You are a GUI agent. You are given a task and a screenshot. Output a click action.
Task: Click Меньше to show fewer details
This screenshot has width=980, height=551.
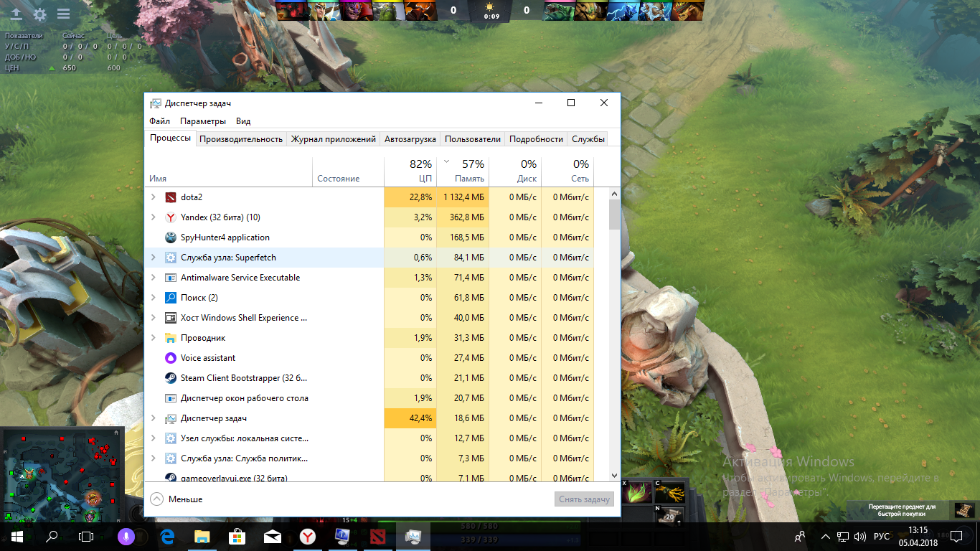(x=176, y=499)
